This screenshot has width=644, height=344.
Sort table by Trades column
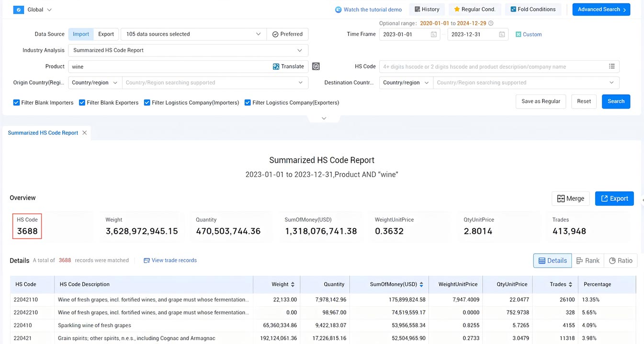click(570, 284)
